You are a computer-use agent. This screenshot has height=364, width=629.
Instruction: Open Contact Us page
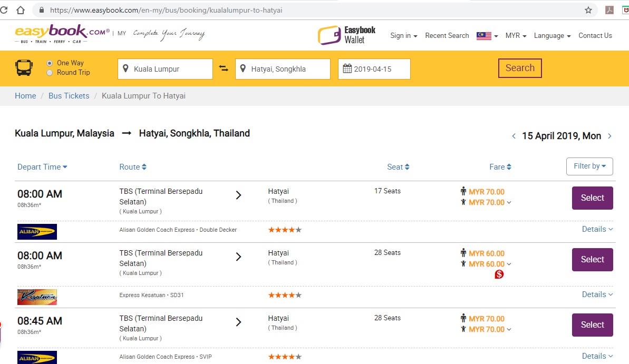(x=595, y=36)
